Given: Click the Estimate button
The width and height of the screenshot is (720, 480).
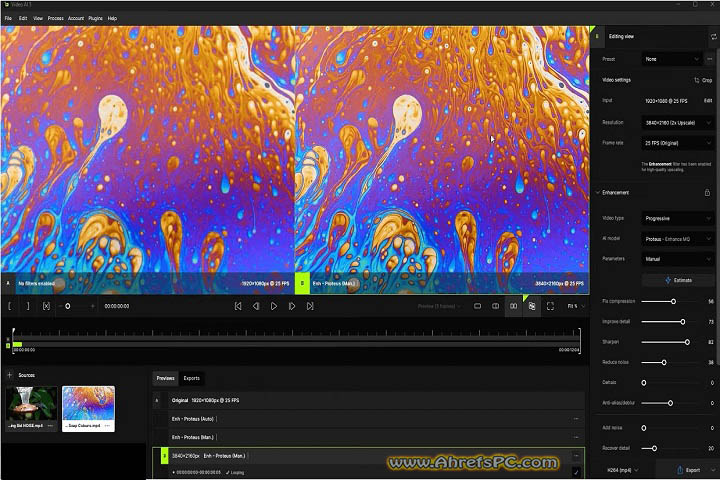Looking at the screenshot, I should [x=678, y=280].
